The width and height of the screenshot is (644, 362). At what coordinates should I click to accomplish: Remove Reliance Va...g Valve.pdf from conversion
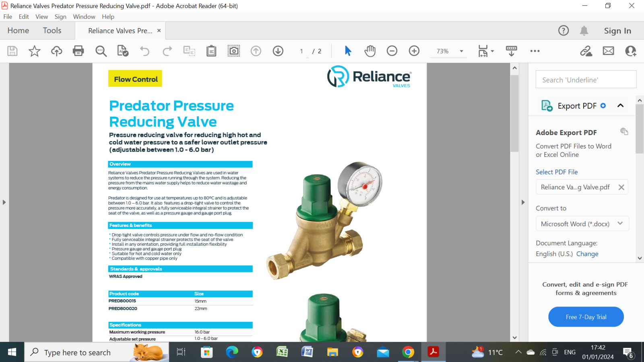pos(621,187)
